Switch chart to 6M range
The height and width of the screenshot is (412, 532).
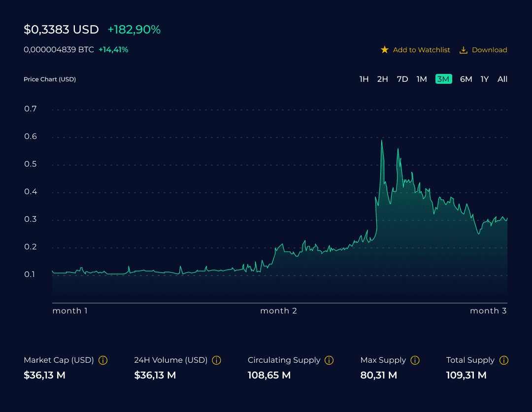(466, 79)
